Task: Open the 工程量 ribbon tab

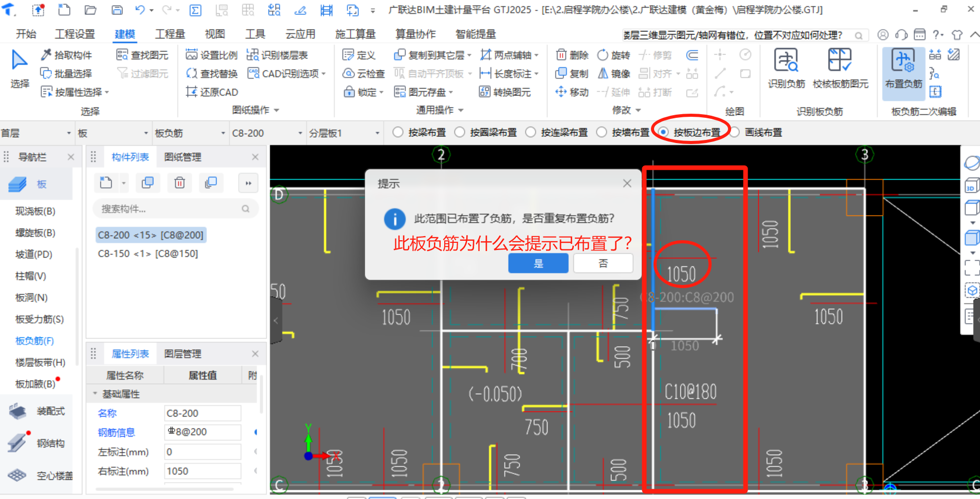Action: pos(170,34)
